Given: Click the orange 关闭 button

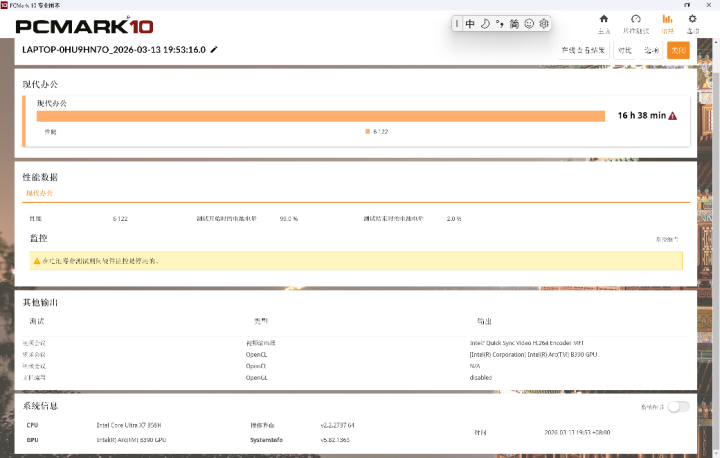Looking at the screenshot, I should 678,50.
